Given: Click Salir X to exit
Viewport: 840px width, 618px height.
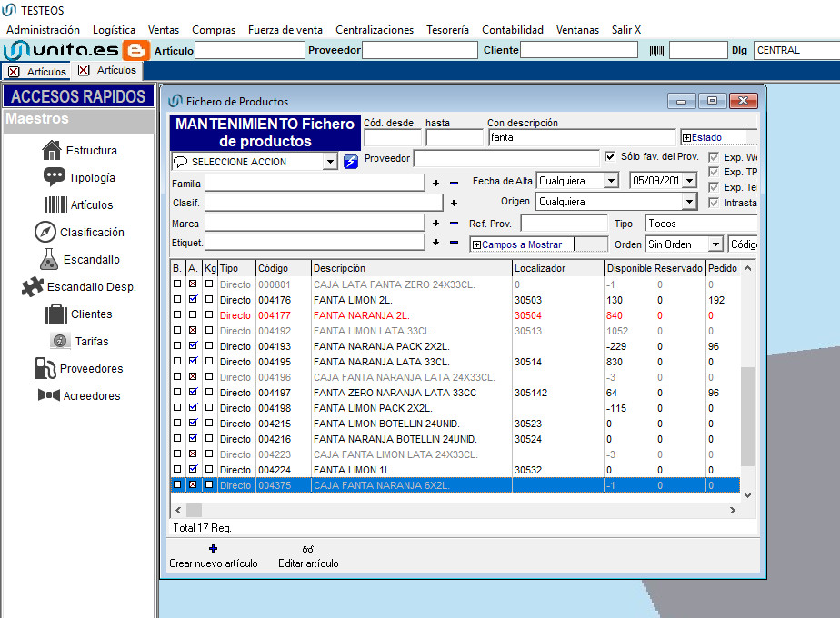Looking at the screenshot, I should click(625, 30).
